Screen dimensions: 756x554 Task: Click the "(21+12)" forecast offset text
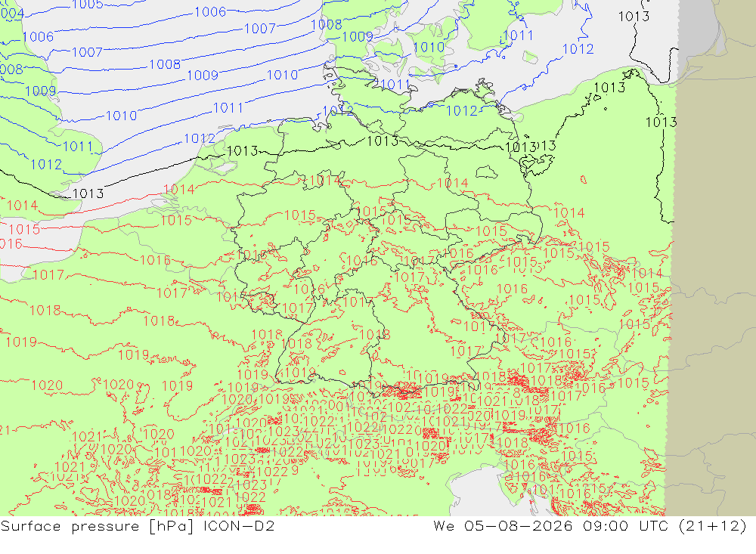[x=713, y=525]
